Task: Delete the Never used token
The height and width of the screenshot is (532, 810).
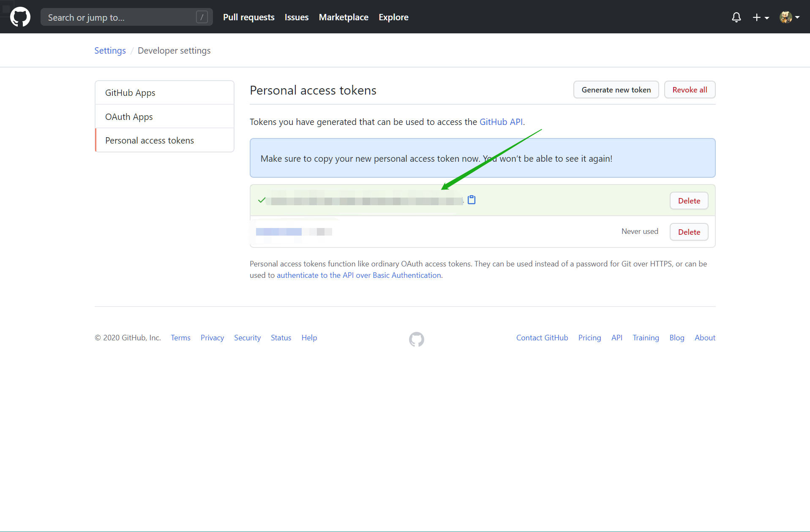Action: point(689,232)
